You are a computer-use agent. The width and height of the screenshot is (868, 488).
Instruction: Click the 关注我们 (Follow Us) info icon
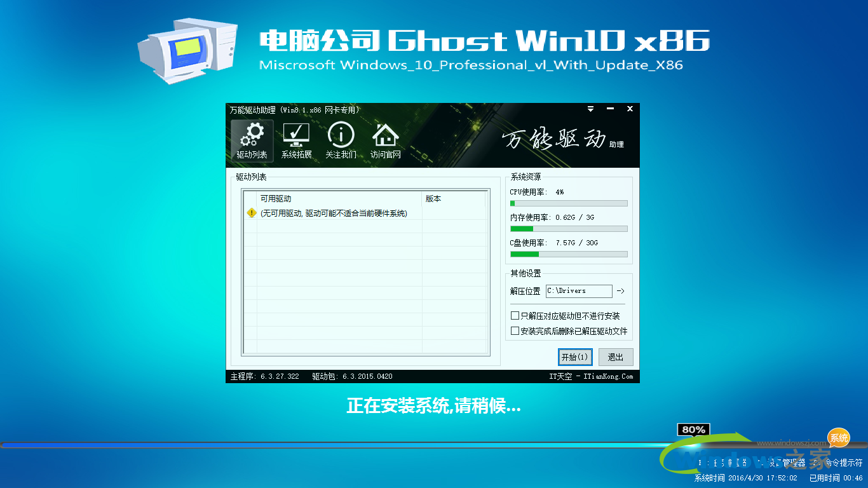(341, 139)
